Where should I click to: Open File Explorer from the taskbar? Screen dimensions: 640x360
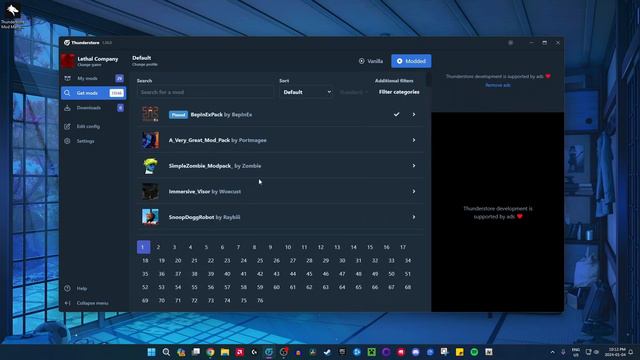click(225, 352)
